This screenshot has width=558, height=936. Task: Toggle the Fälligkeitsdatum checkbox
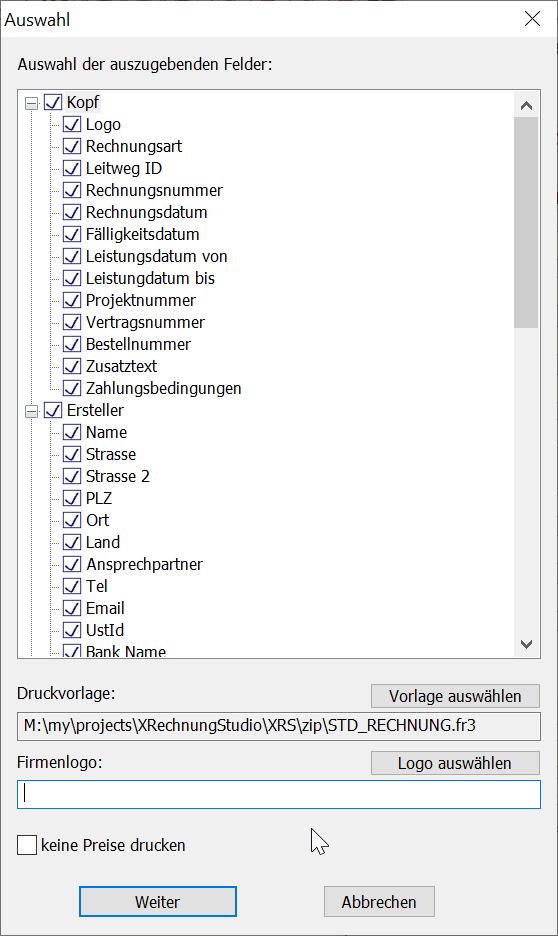72,234
